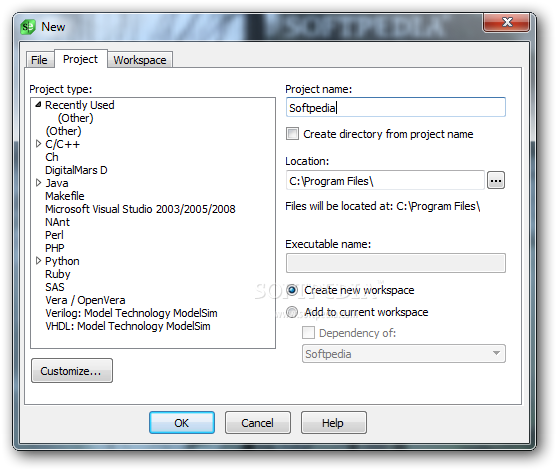Click the Python tree label
The width and height of the screenshot is (557, 471).
62,261
